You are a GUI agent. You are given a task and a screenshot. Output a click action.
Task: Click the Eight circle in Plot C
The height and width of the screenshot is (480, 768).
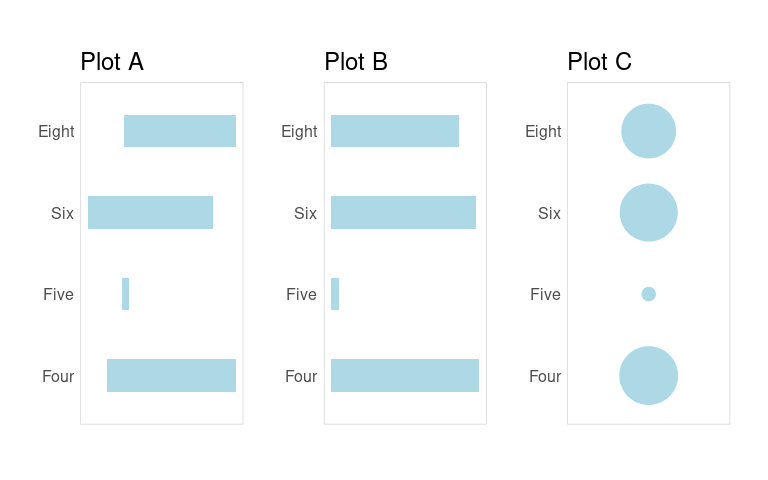648,131
